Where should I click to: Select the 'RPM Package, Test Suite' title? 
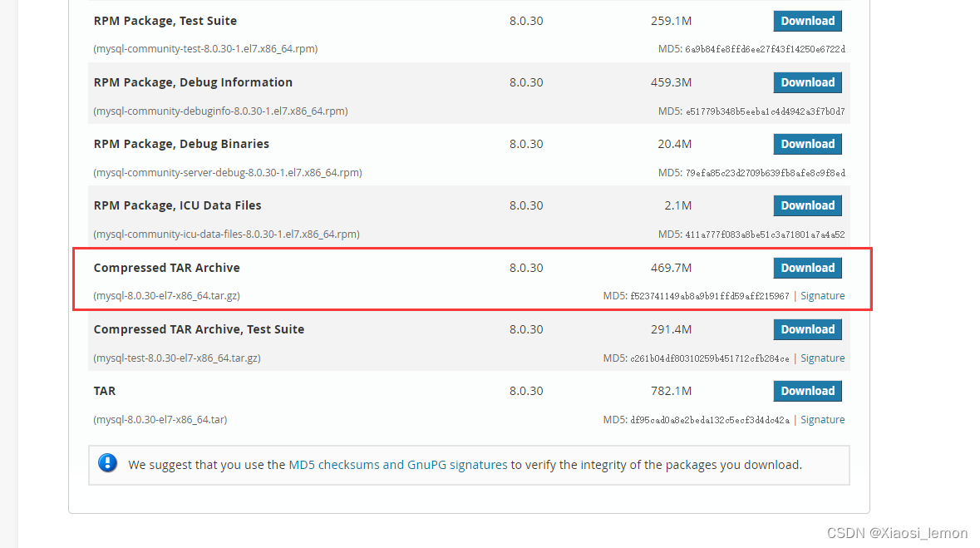coord(165,21)
